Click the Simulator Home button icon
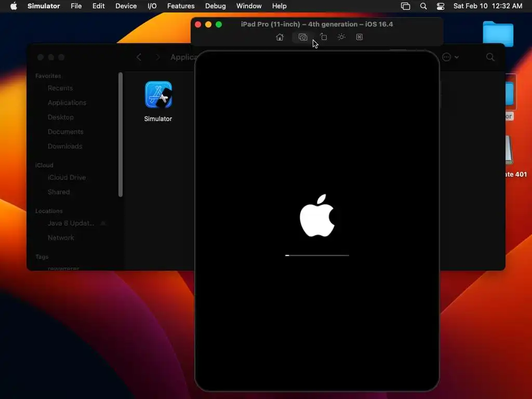This screenshot has width=532, height=399. (x=280, y=37)
